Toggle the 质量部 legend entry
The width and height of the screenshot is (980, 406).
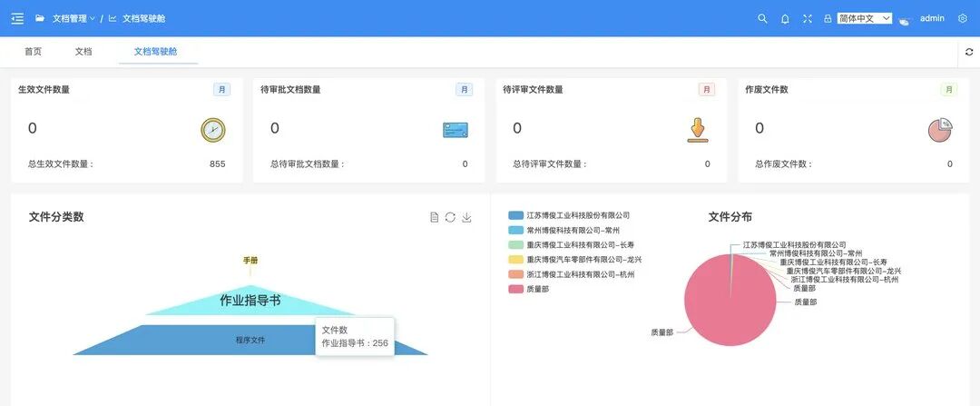(529, 289)
